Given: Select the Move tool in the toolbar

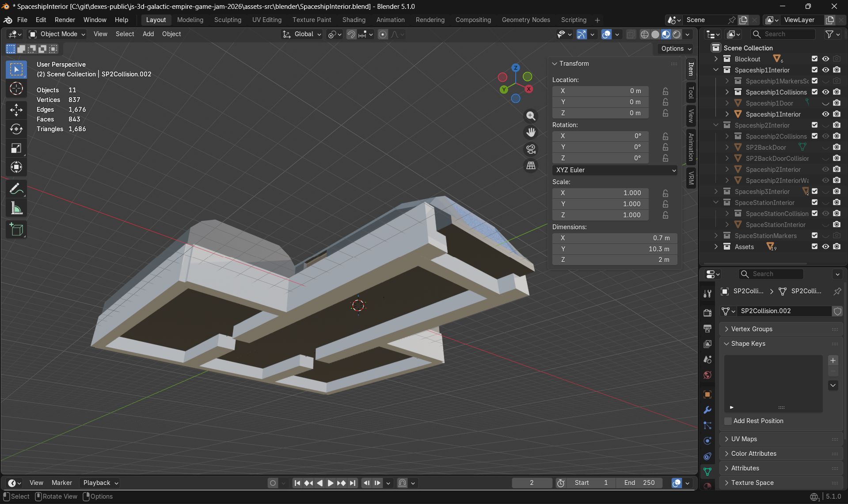Looking at the screenshot, I should pos(16,110).
